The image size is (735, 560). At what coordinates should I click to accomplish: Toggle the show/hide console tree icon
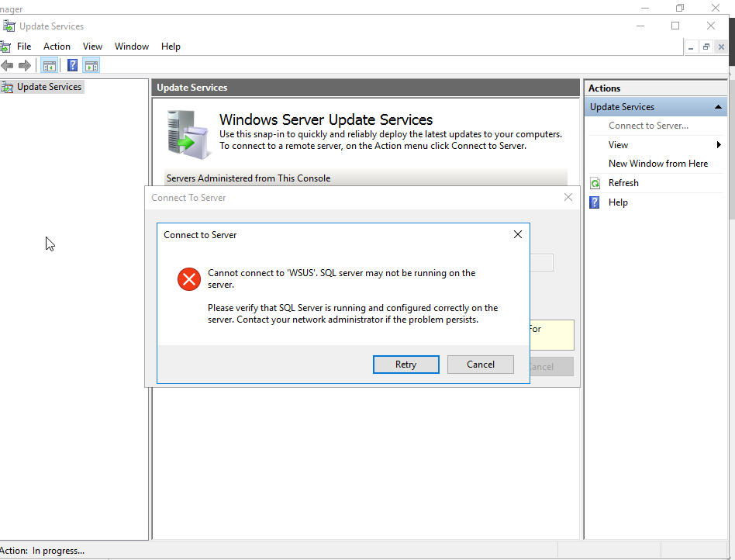pos(49,66)
